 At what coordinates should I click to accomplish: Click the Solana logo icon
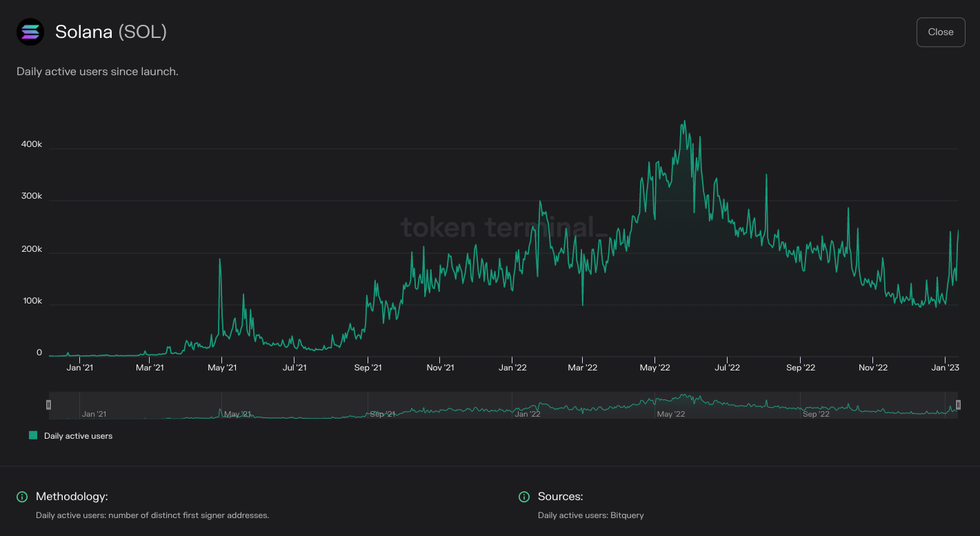30,32
